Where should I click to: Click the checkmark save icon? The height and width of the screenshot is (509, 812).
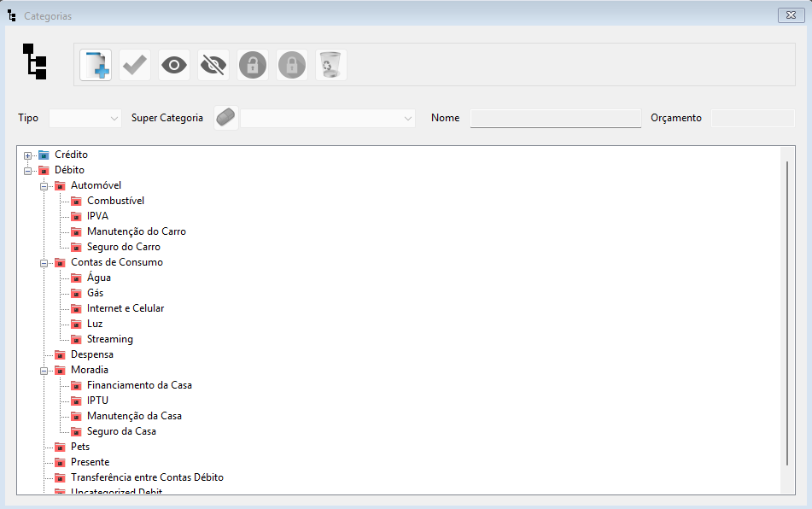[x=135, y=65]
